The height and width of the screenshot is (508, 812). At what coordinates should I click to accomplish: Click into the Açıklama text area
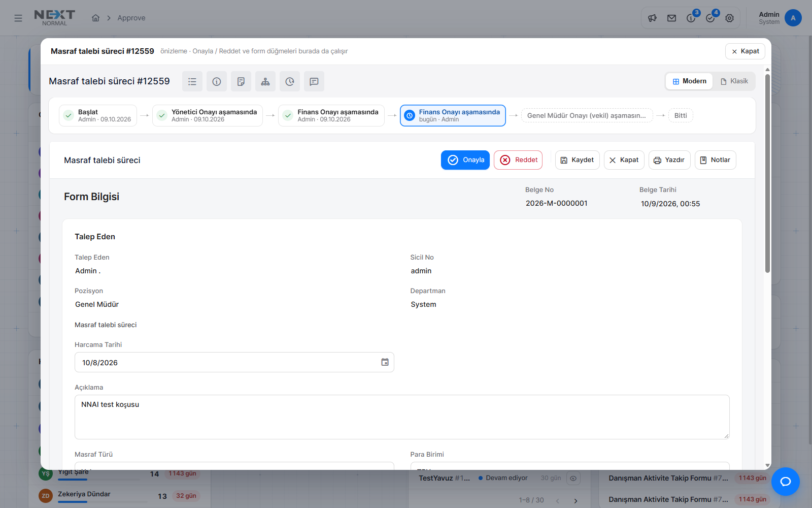click(x=402, y=417)
